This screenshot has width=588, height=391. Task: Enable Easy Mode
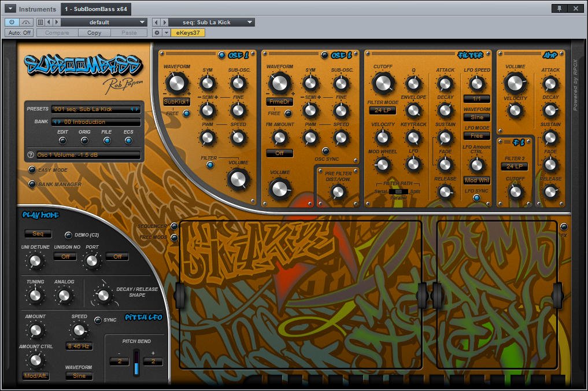point(32,169)
